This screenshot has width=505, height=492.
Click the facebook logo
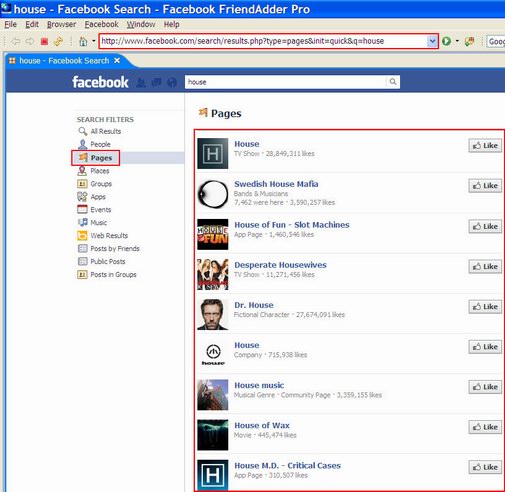(100, 82)
